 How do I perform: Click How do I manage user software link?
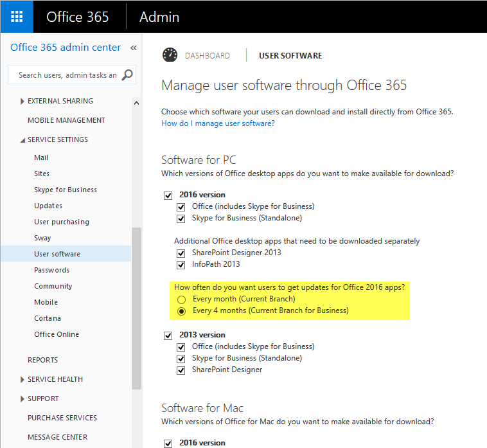[x=218, y=123]
